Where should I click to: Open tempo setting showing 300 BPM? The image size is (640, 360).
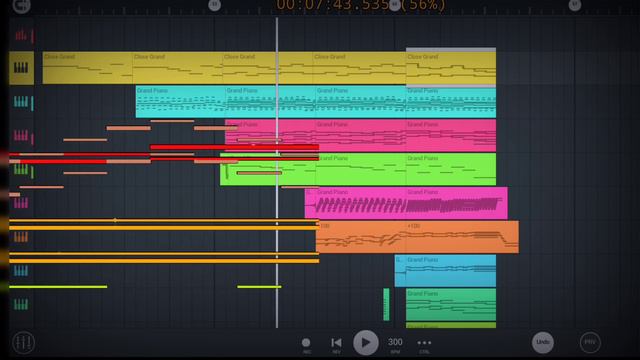point(395,344)
